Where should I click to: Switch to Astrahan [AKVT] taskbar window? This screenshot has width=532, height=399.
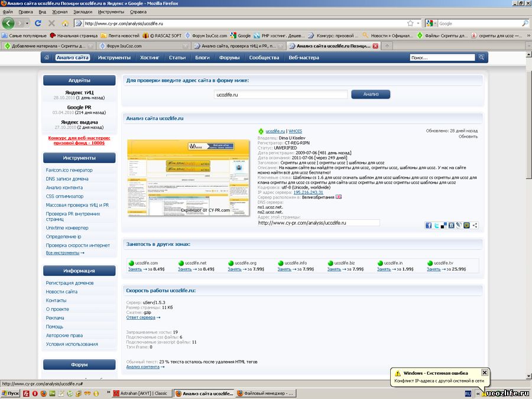tap(142, 394)
